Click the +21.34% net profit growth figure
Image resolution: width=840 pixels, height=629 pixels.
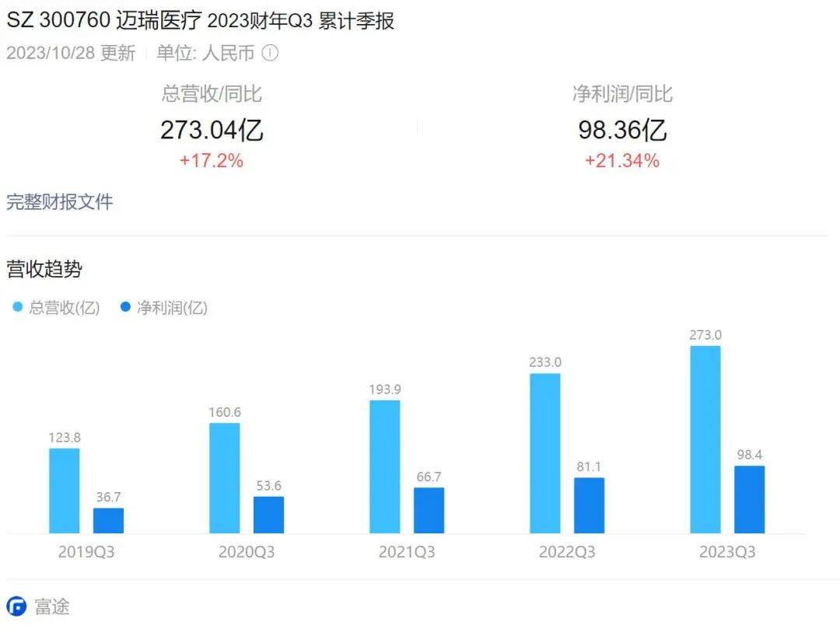tap(622, 161)
